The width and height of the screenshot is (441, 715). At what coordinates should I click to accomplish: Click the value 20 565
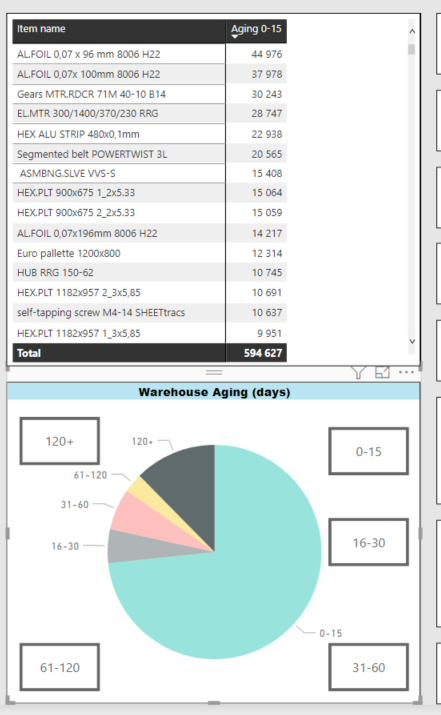[x=267, y=154]
